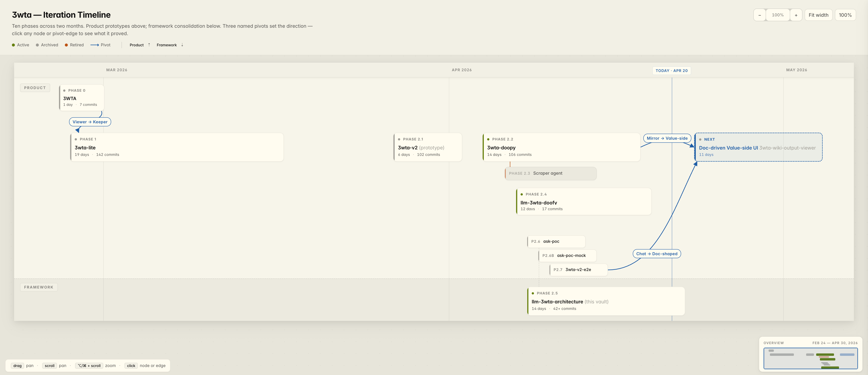Select the Viewer → Keeper pivot edge
This screenshot has width=868, height=375.
click(x=90, y=122)
